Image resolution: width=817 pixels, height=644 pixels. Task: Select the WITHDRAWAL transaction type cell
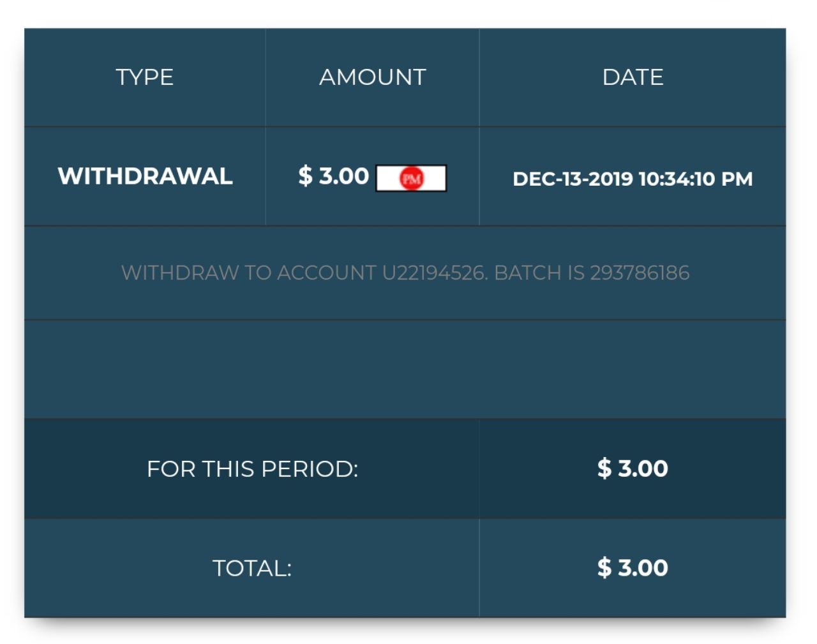coord(145,176)
